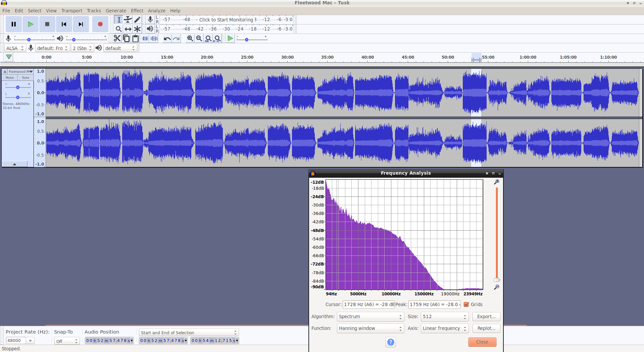Viewport: 644px width, 352px height.
Task: Zoom in the Frequency Analysis plot
Action: point(497,182)
